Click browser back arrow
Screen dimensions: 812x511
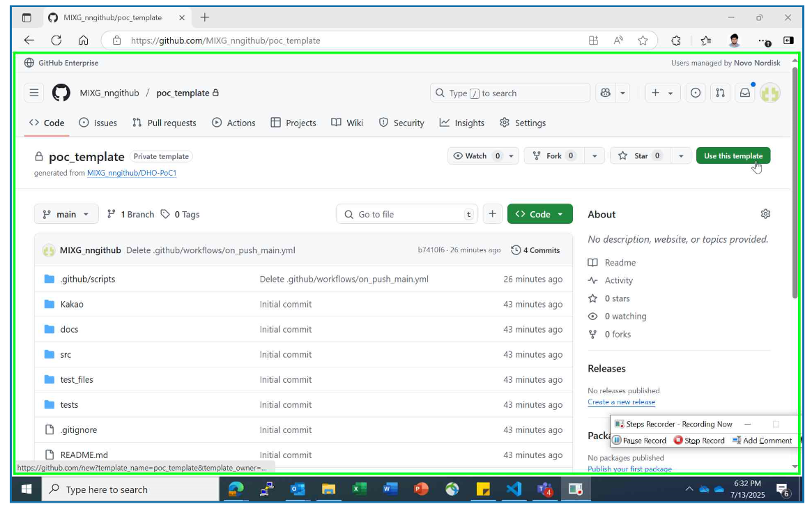tap(29, 40)
